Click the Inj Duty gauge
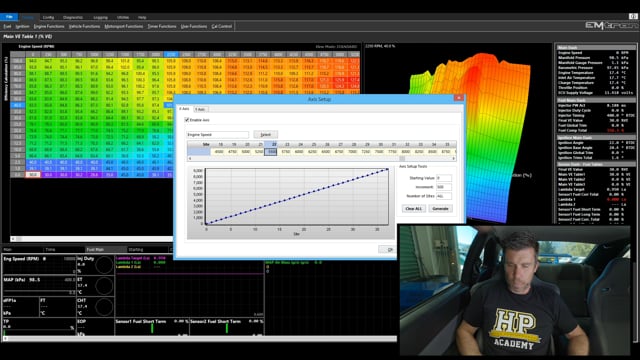This screenshot has height=360, width=640. (x=104, y=265)
